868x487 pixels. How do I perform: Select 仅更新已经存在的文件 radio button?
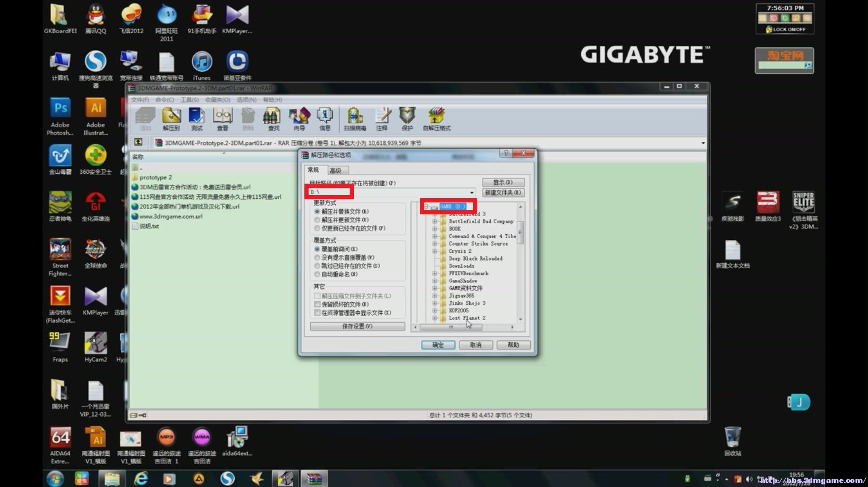[x=317, y=228]
